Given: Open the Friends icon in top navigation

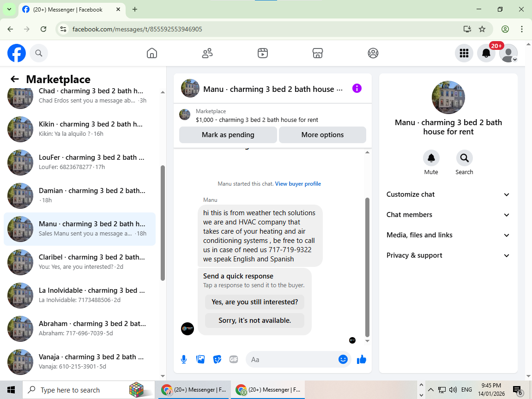Looking at the screenshot, I should (207, 53).
